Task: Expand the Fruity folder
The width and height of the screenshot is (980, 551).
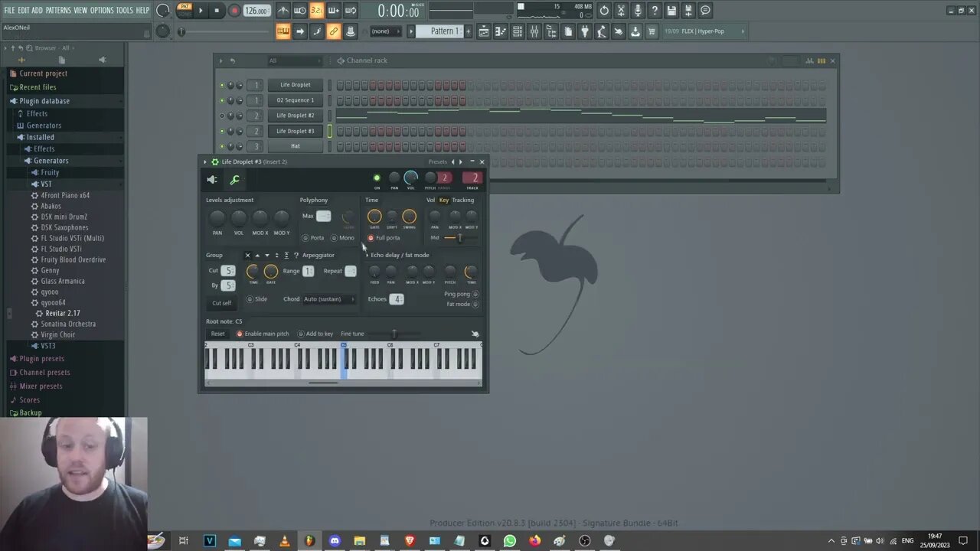Action: coord(50,173)
